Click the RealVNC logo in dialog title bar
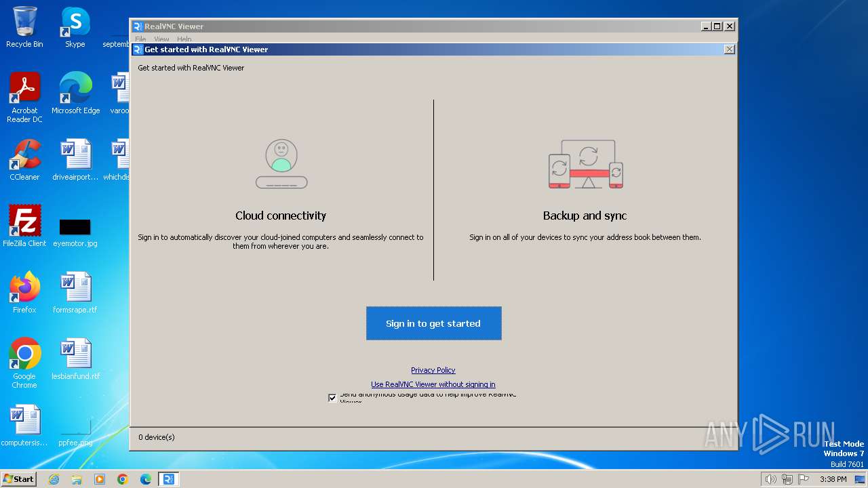The height and width of the screenshot is (488, 868). click(x=138, y=49)
